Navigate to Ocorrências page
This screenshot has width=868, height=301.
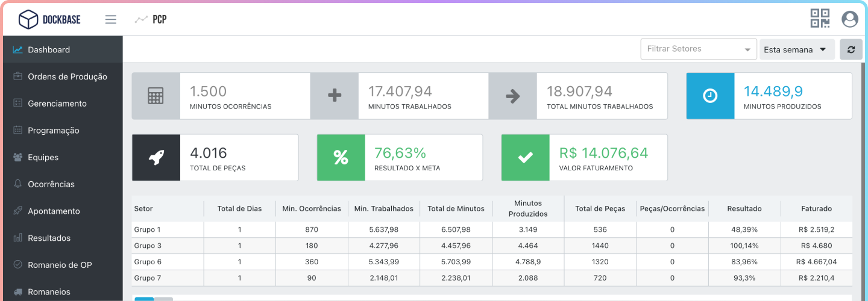pos(51,184)
